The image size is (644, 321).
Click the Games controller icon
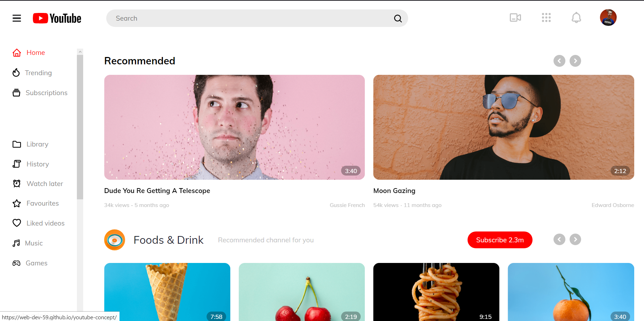click(16, 263)
